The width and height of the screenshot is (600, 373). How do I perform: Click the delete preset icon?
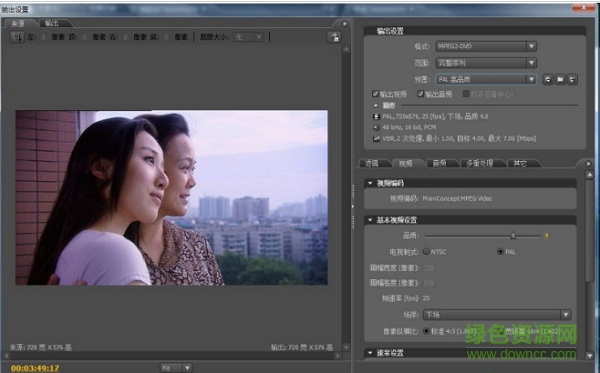coord(572,79)
